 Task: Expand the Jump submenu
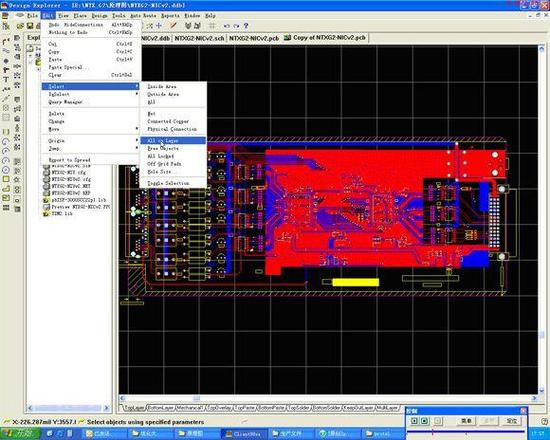pos(90,148)
